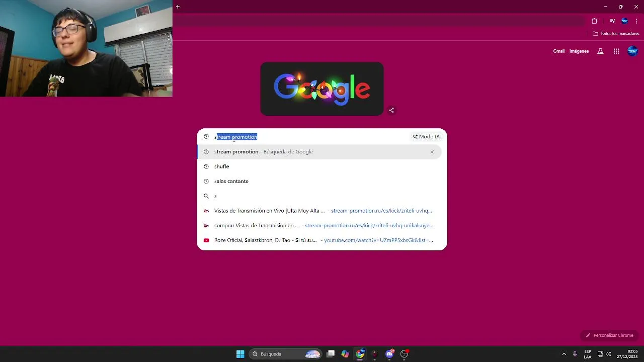This screenshot has width=644, height=362.
Task: Open Discord from the taskbar
Action: point(389,354)
